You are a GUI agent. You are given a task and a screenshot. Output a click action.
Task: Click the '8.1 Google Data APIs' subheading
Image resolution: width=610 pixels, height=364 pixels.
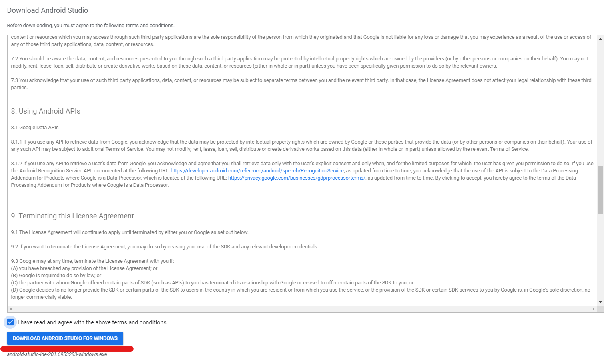(x=35, y=127)
